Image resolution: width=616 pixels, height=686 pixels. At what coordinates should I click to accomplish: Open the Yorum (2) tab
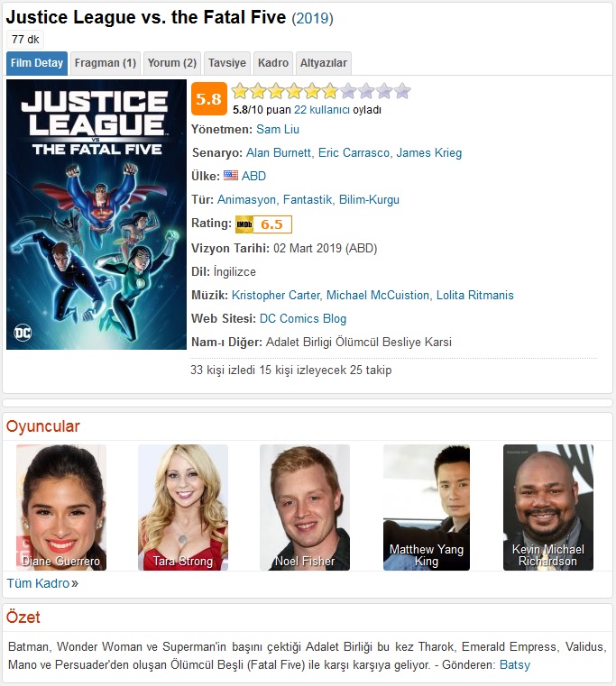(x=172, y=63)
